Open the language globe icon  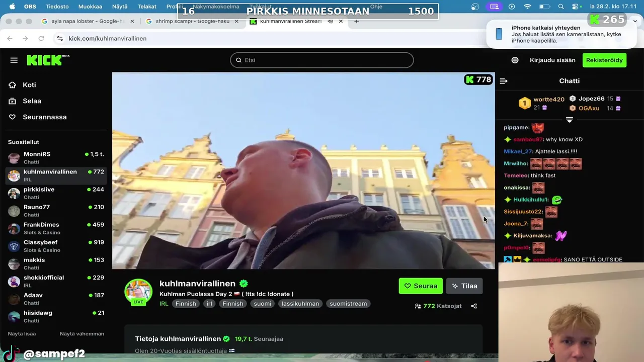(x=515, y=60)
